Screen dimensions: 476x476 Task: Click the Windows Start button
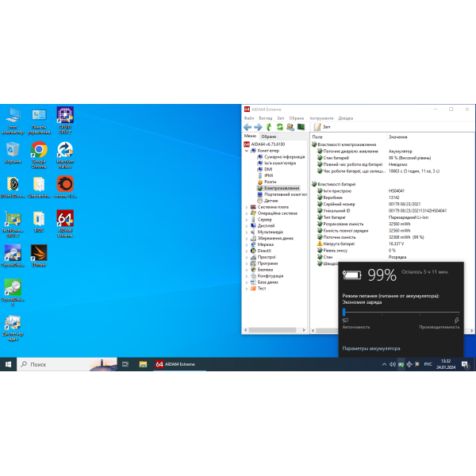pos(8,364)
